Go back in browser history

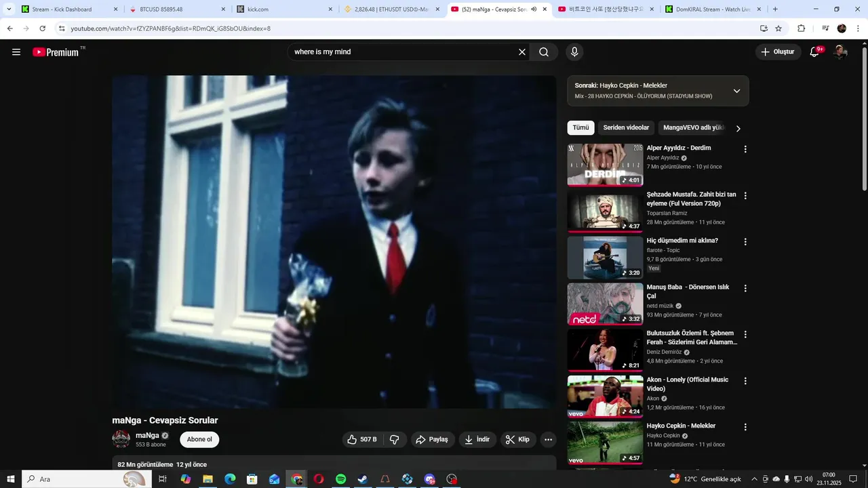tap(10, 28)
